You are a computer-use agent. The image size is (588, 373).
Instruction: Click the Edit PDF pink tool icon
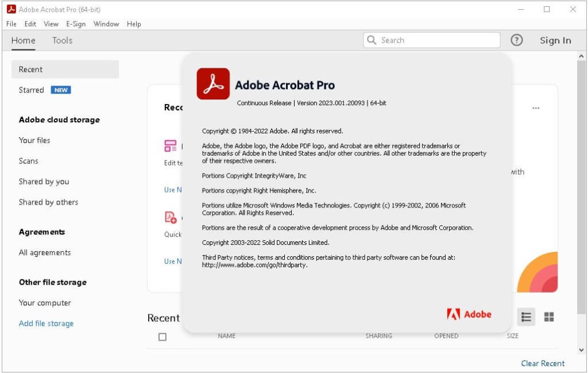[170, 145]
